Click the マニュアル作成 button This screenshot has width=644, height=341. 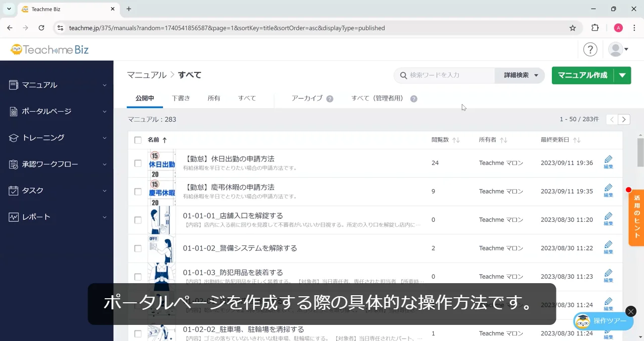pos(583,75)
